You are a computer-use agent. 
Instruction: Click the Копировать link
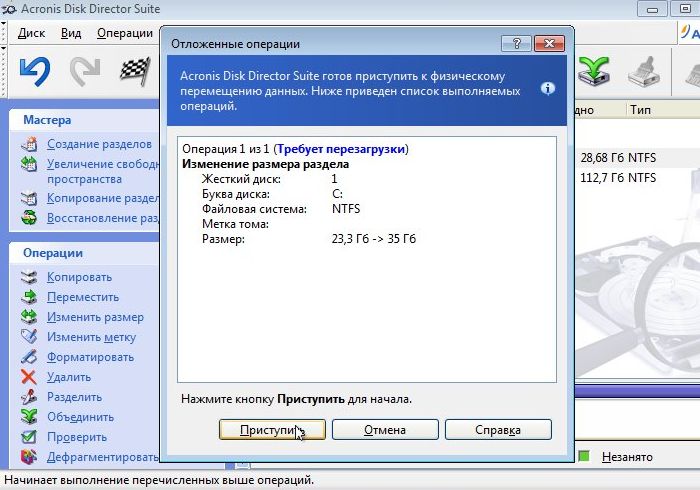point(79,277)
